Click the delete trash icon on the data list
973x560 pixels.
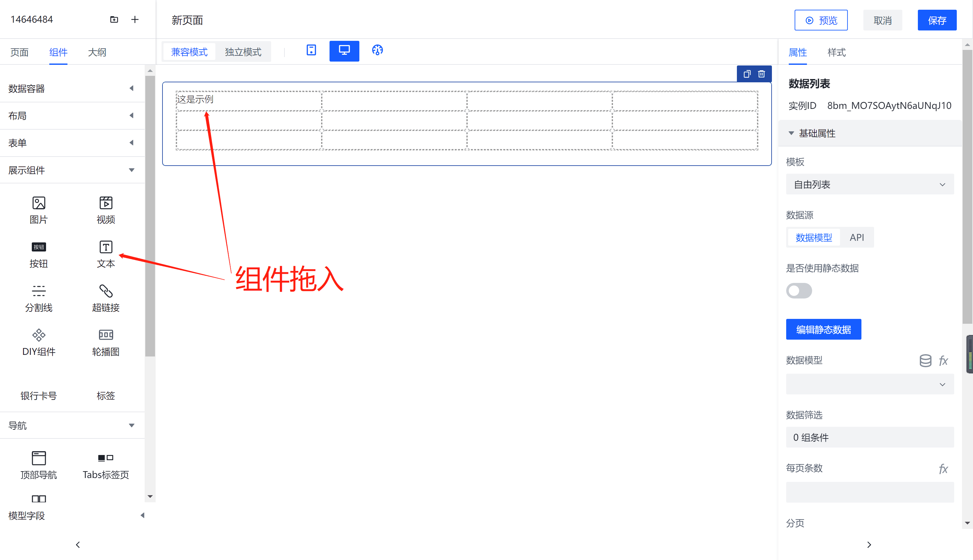(761, 74)
